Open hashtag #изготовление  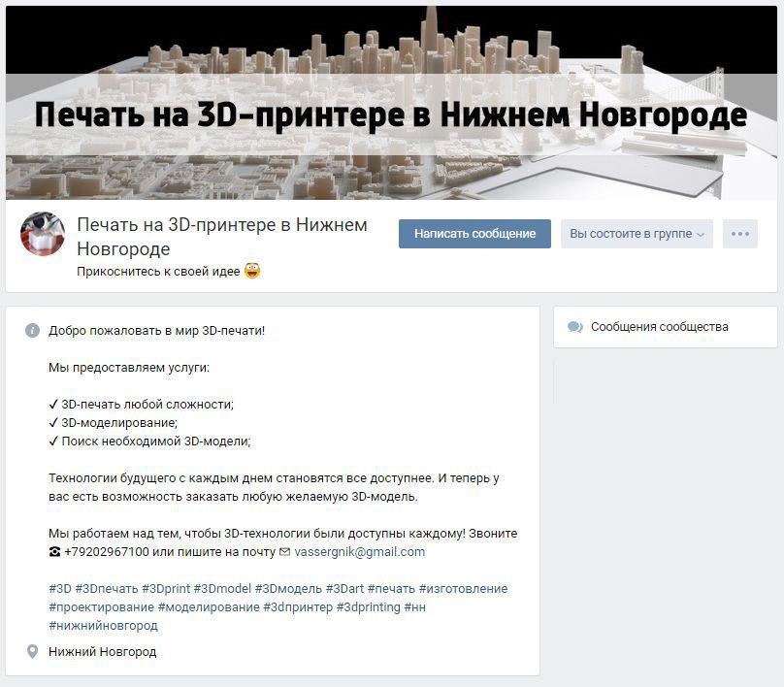pyautogui.click(x=463, y=588)
